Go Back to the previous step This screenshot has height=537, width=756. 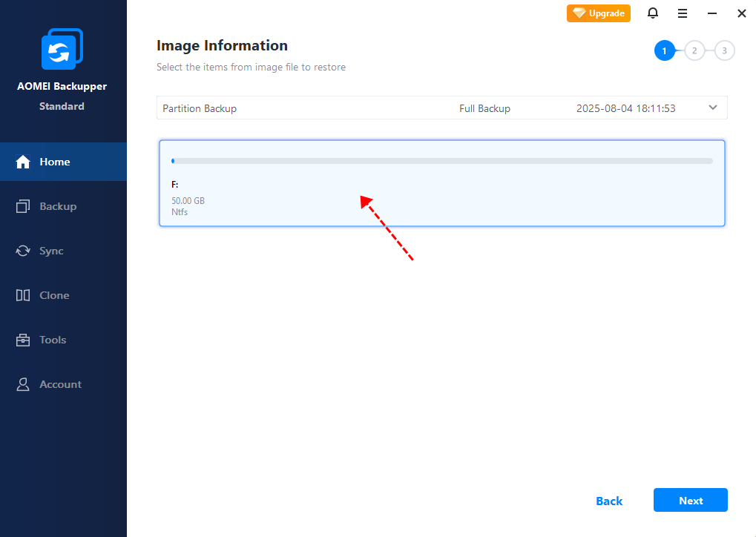(609, 501)
